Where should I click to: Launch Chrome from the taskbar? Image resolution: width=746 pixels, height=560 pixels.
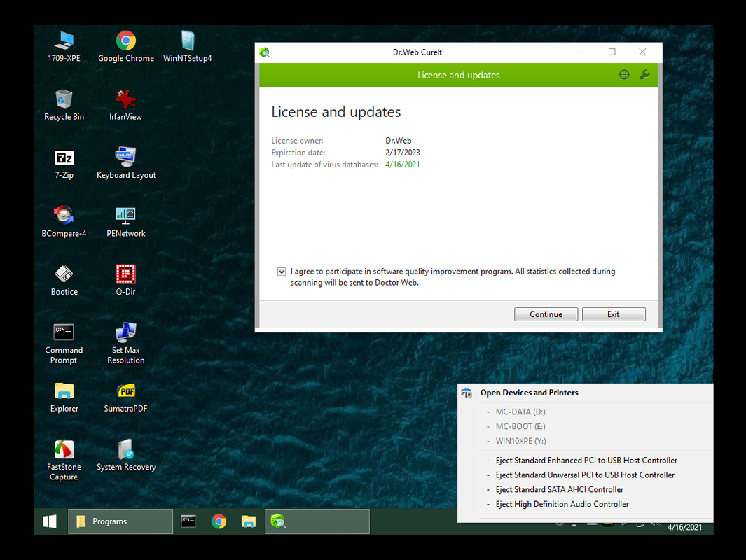(219, 521)
